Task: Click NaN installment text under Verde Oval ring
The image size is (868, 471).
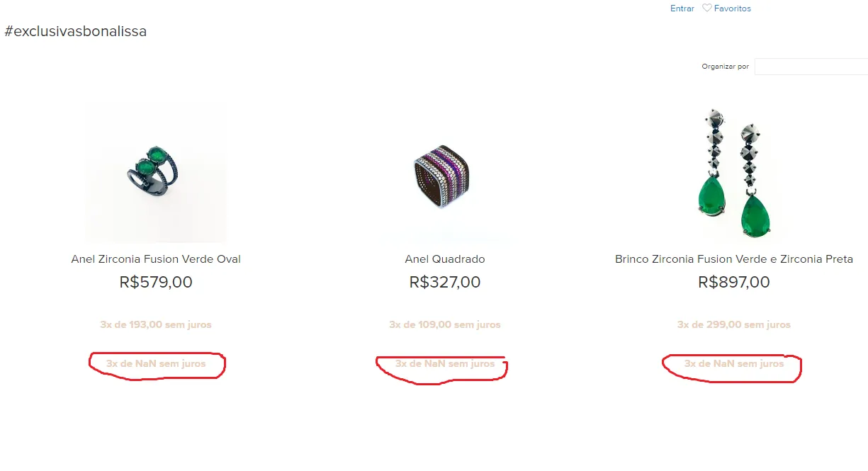Action: point(156,364)
